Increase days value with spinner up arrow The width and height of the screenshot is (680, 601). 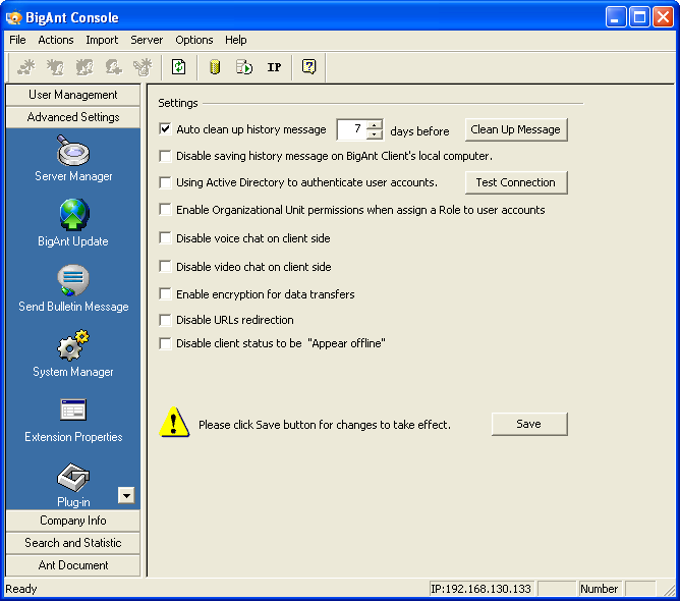point(374,125)
